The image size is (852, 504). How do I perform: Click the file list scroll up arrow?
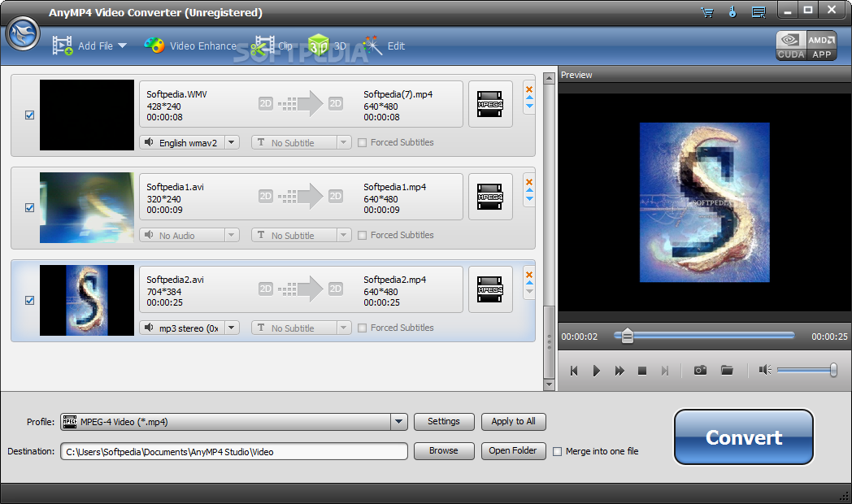tap(550, 79)
